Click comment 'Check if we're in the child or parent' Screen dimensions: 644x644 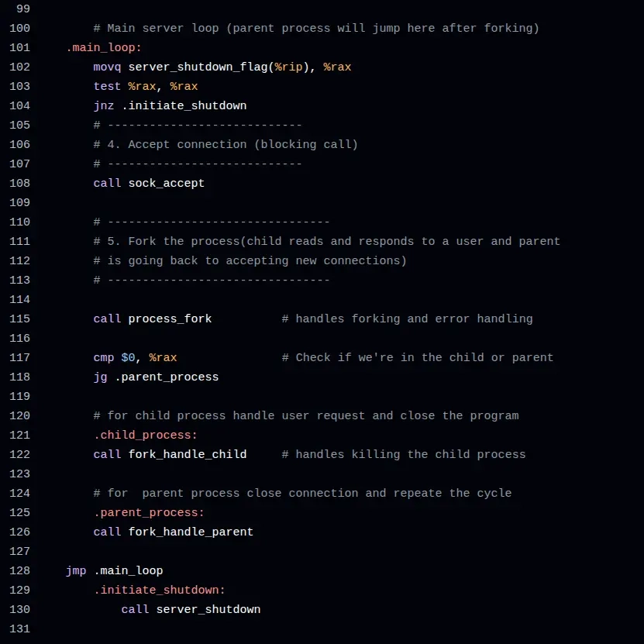tap(425, 358)
